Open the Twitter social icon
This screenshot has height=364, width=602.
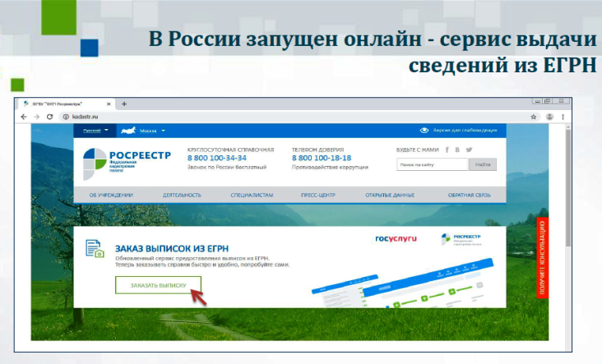[469, 150]
